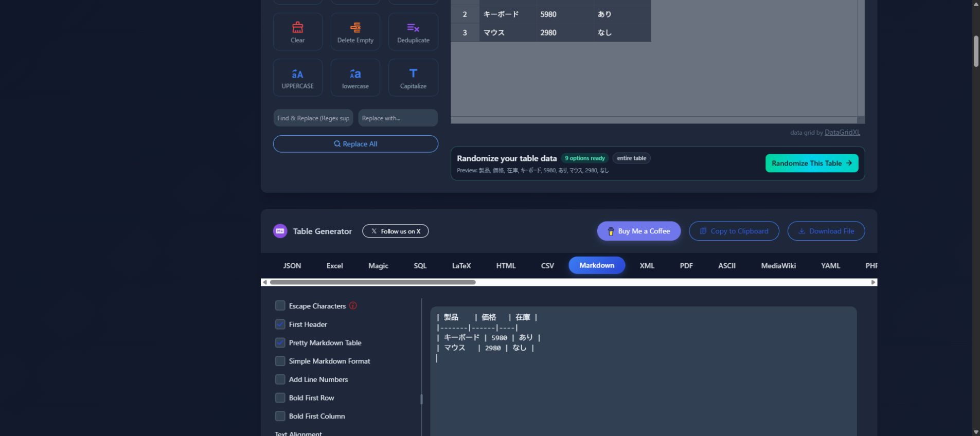Click Randomize This Table button
This screenshot has width=980, height=436.
(x=812, y=163)
